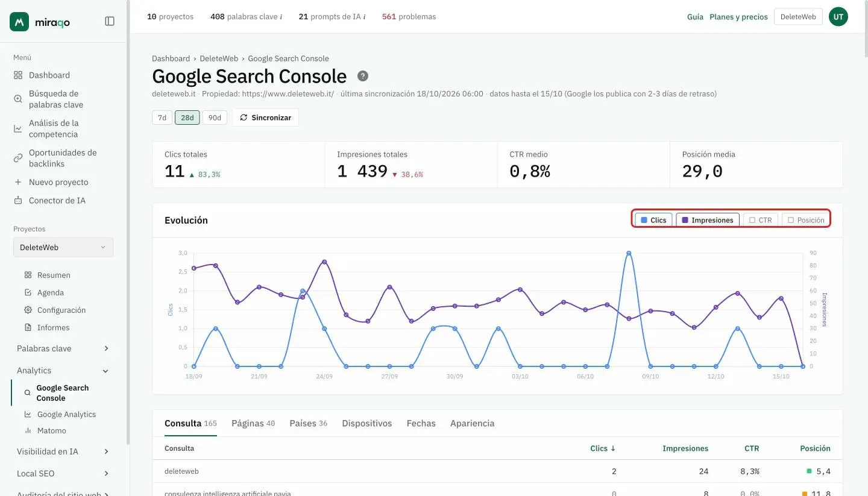Click the Dashboard grid icon in the menu

(18, 75)
